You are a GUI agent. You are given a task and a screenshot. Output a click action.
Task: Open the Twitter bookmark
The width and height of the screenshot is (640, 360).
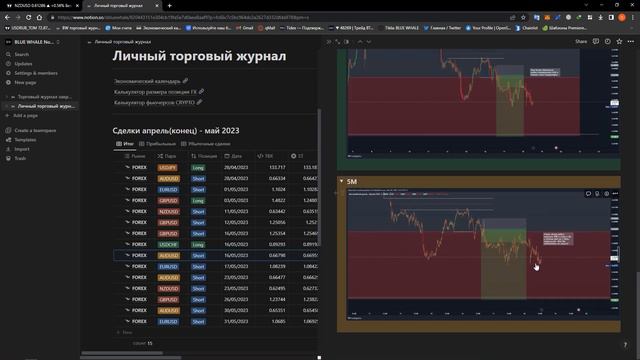click(x=442, y=28)
